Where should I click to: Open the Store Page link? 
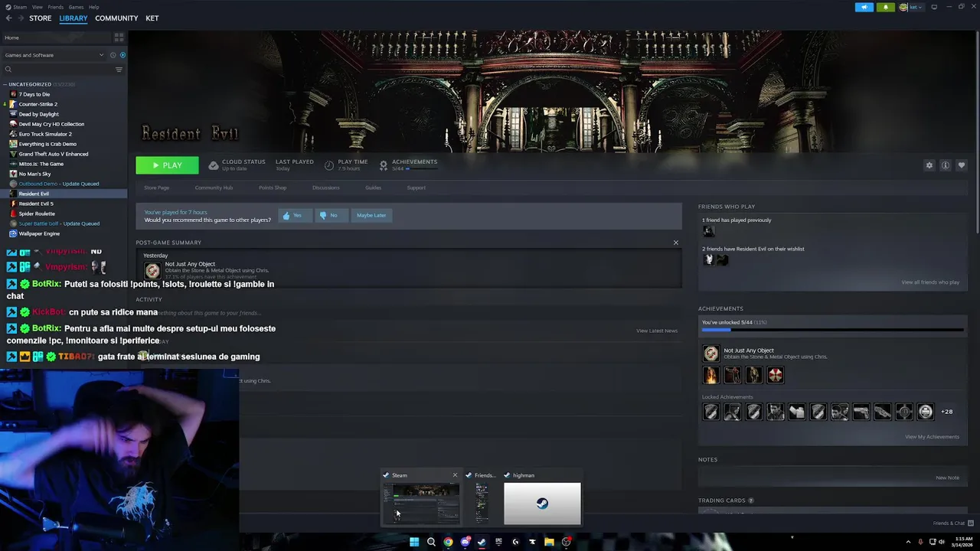point(156,187)
